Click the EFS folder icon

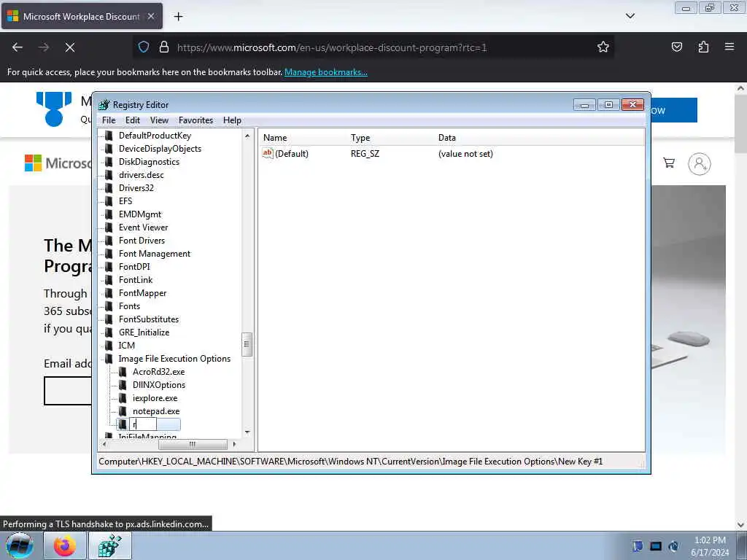coord(109,201)
